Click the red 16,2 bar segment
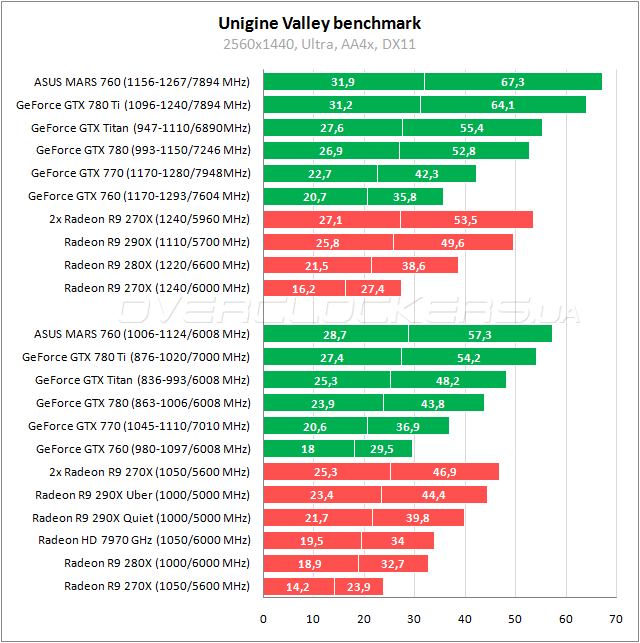Image resolution: width=640 pixels, height=643 pixels. coord(304,288)
